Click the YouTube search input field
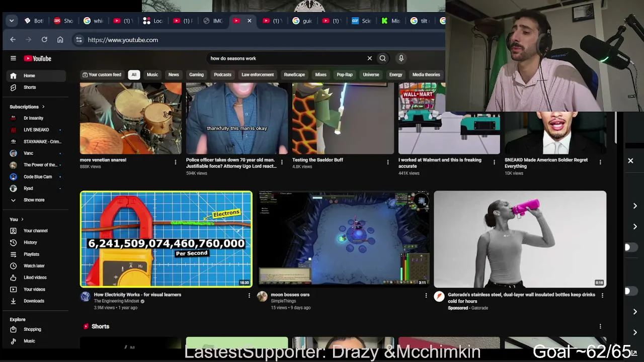This screenshot has width=644, height=362. (287, 58)
